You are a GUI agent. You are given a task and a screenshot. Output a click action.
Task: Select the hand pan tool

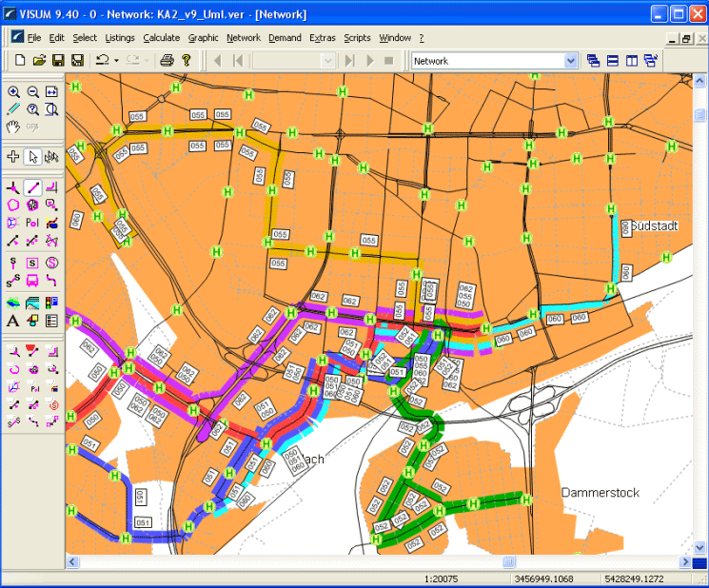13,127
